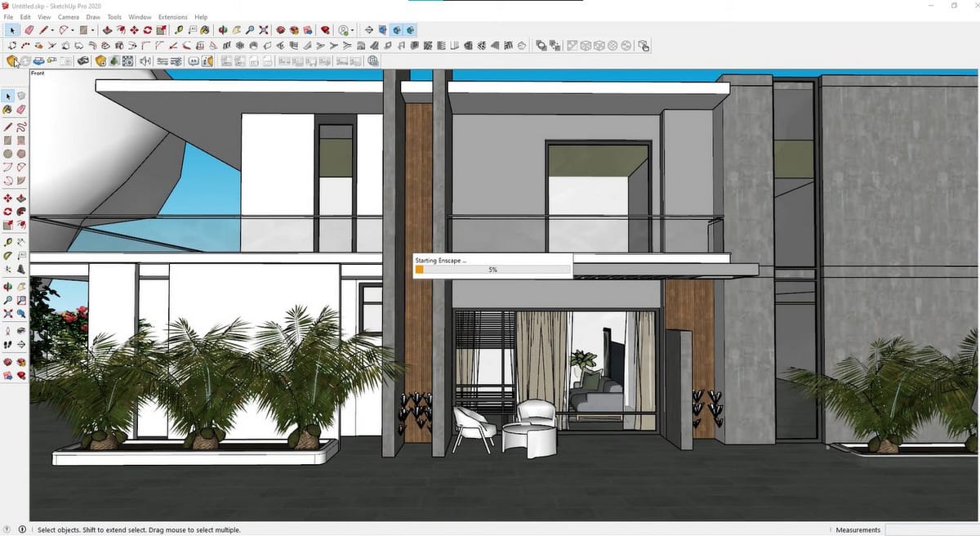Start Enscape with the leftmost Enscape icon
The image size is (980, 536).
coord(11,60)
